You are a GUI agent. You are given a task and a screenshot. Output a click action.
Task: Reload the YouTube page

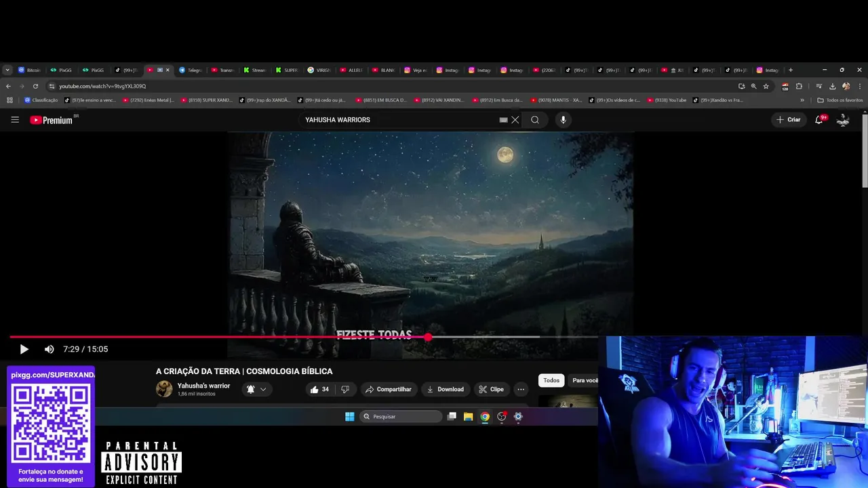coord(35,86)
